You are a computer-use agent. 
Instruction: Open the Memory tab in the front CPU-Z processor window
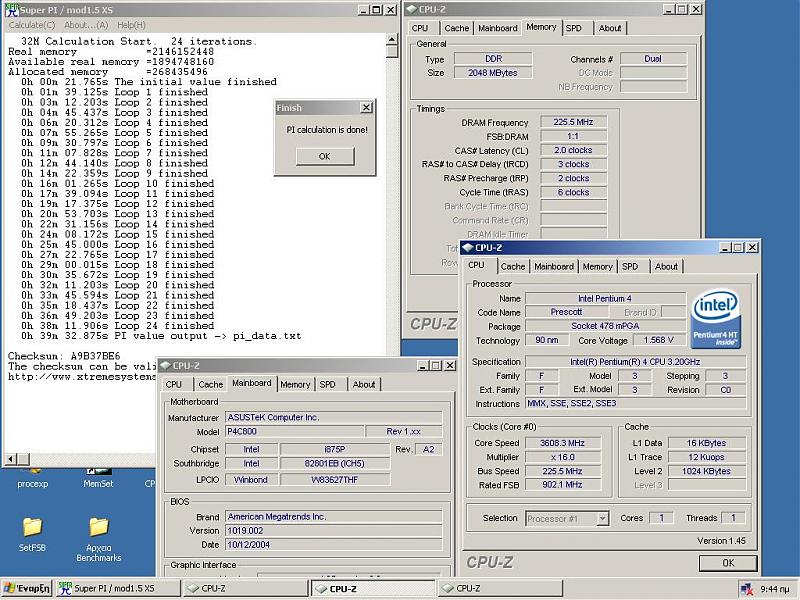(597, 266)
